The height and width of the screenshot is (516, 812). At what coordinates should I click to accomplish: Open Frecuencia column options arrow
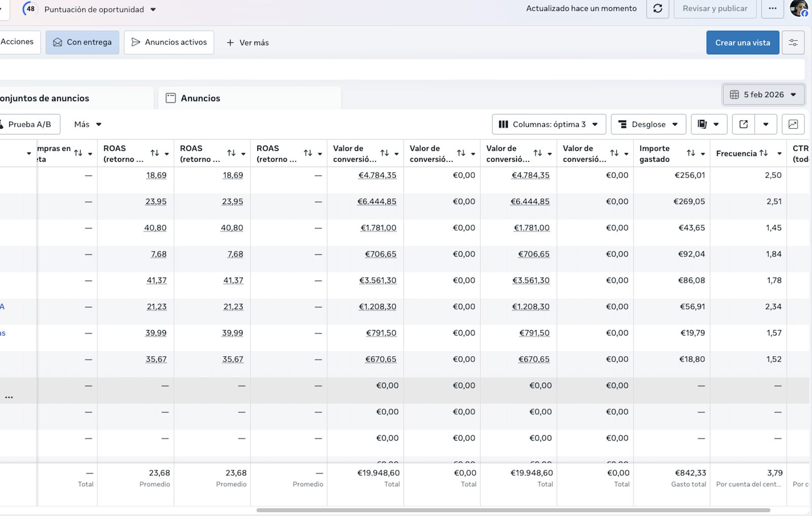(x=780, y=154)
